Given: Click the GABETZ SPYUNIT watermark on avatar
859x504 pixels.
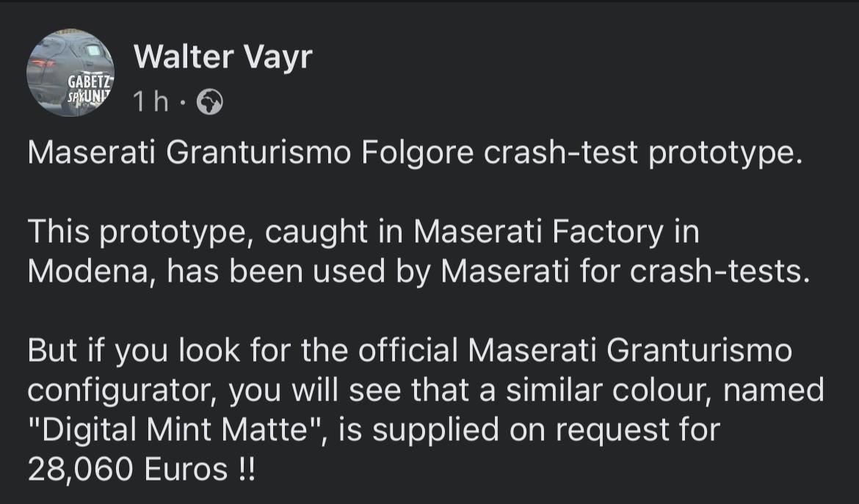Looking at the screenshot, I should coord(90,90).
